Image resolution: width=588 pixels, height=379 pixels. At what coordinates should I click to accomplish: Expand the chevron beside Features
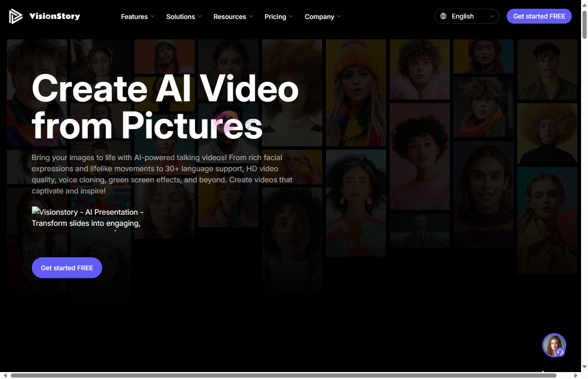click(153, 17)
